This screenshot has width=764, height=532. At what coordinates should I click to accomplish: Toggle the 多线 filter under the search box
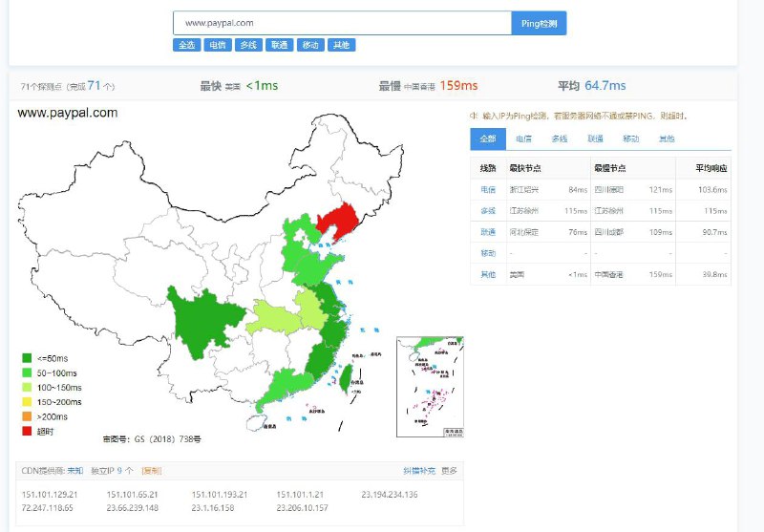pos(248,45)
